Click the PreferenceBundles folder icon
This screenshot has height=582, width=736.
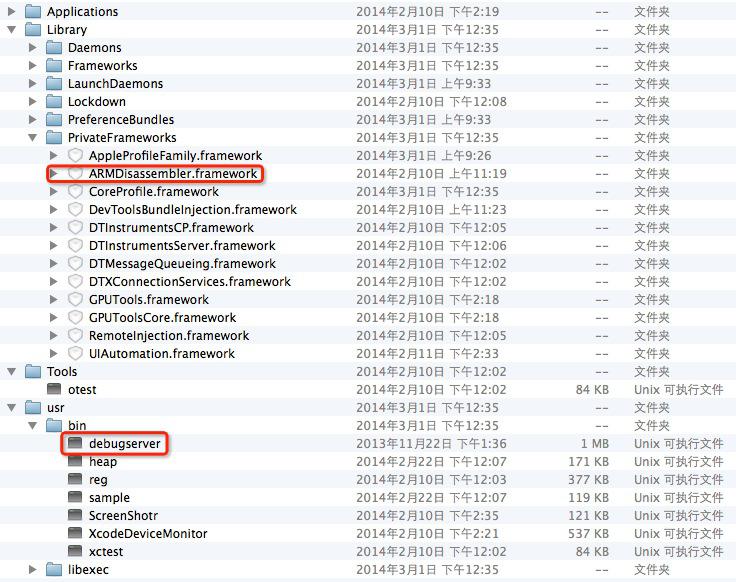[54, 119]
